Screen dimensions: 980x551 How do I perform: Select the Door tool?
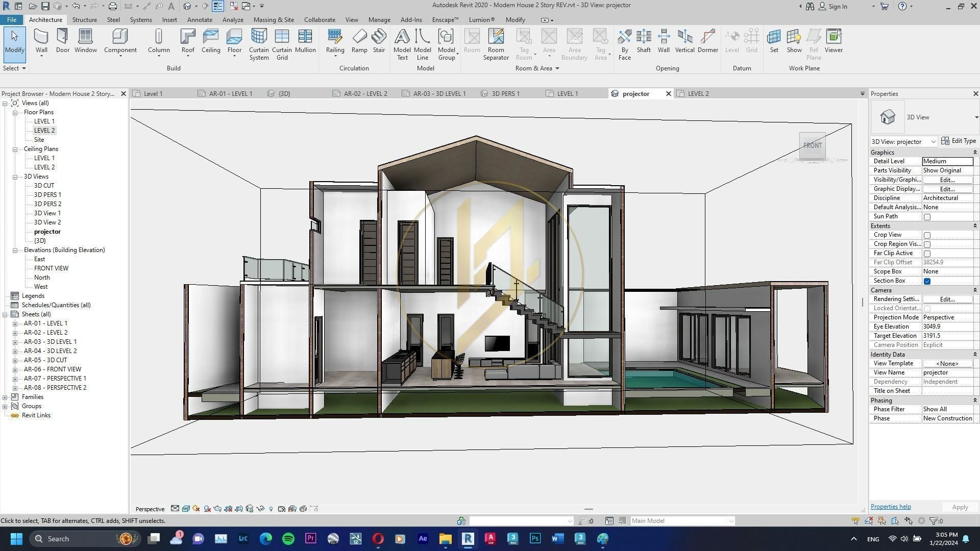63,41
